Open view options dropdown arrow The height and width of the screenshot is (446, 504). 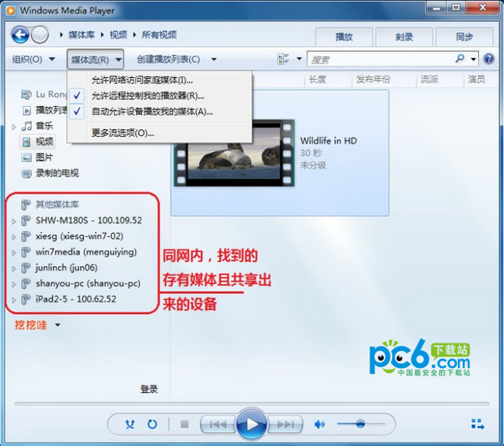(299, 59)
